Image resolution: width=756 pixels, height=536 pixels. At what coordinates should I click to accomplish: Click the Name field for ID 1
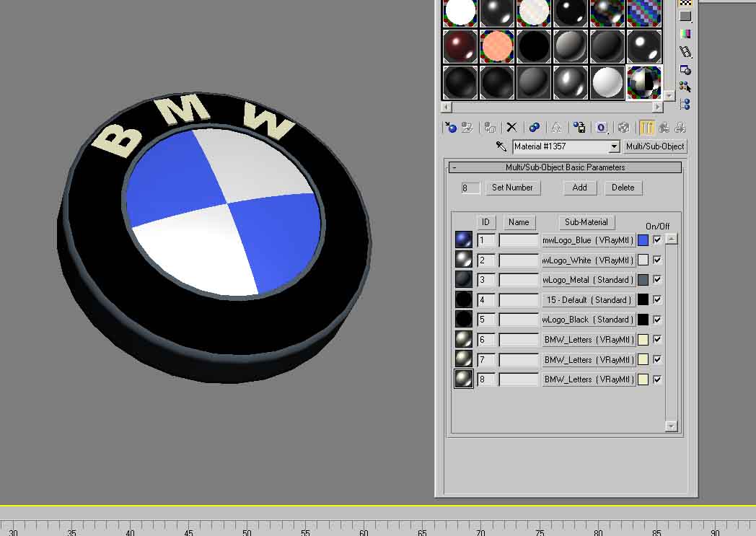point(519,240)
